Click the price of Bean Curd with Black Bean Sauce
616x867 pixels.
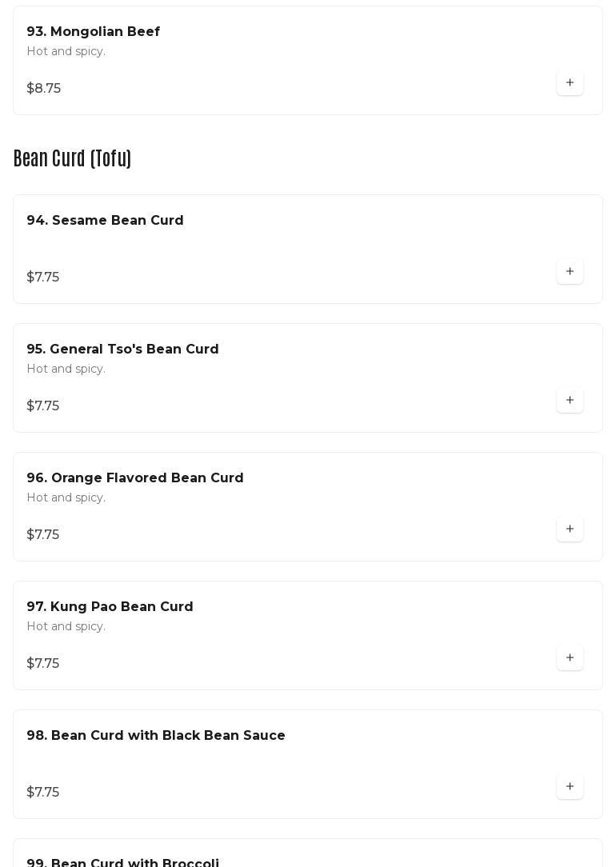[x=43, y=793]
